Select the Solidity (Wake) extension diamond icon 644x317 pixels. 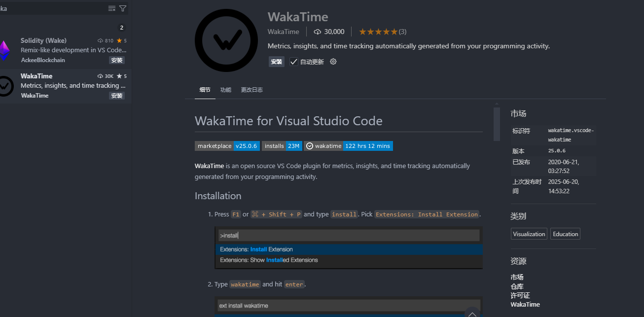4,50
